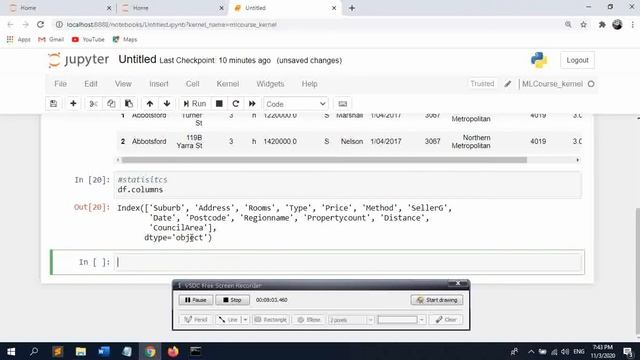Open Word from the taskbar
The width and height of the screenshot is (640, 360).
point(104,351)
